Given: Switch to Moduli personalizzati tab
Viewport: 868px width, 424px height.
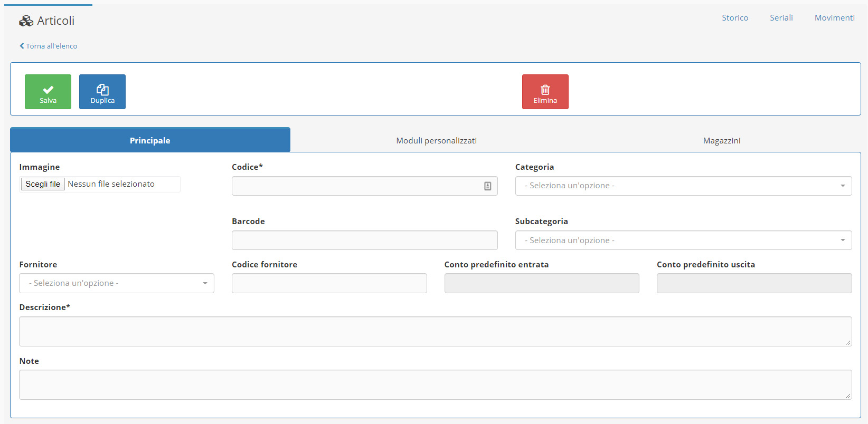Looking at the screenshot, I should point(436,140).
